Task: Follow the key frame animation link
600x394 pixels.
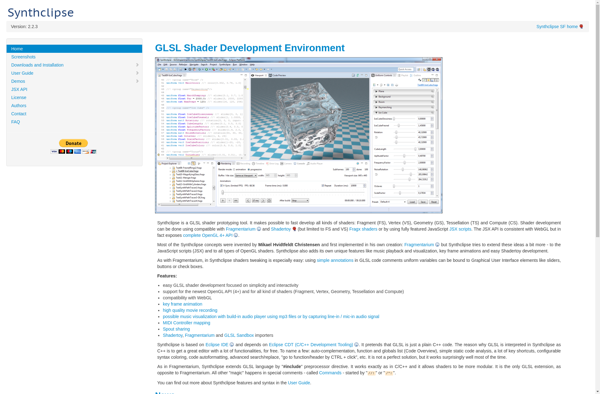Action: point(183,304)
